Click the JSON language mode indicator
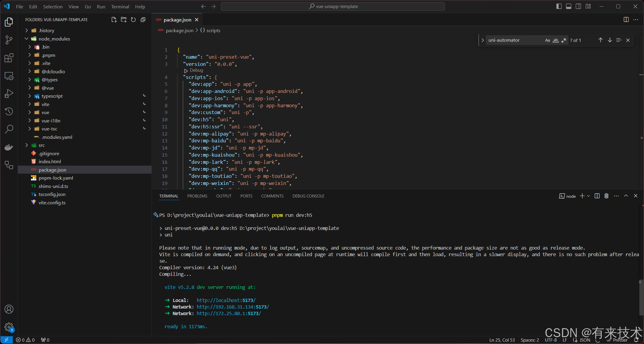Screen dimensions: 644x344 585,340
